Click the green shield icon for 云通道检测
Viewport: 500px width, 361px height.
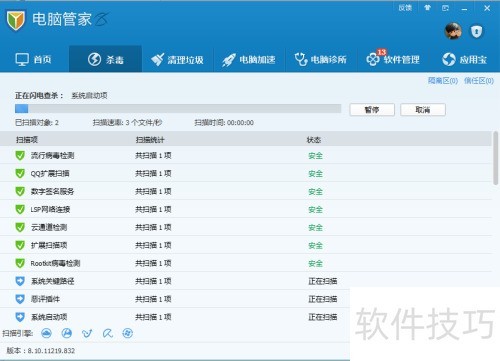20,227
